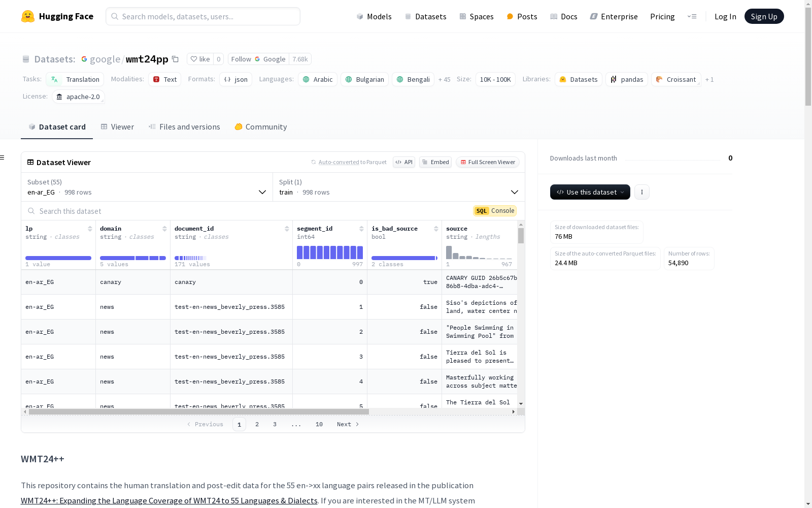The image size is (812, 508).
Task: Open the Pricing page link
Action: pyautogui.click(x=662, y=16)
